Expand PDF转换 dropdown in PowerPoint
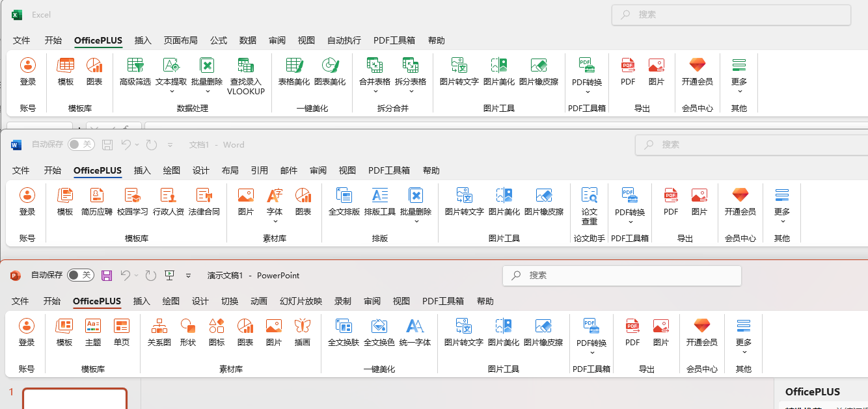Screen dimensions: 868x409 [x=591, y=353]
